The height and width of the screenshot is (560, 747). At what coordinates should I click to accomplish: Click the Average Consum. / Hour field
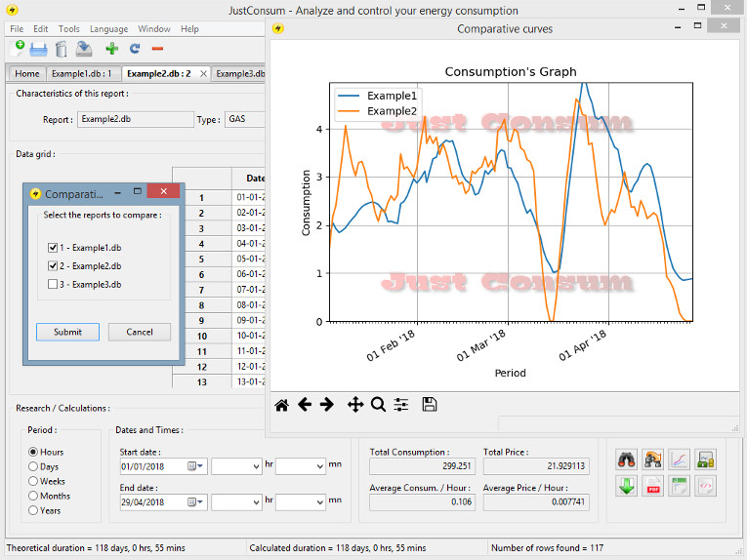point(422,502)
